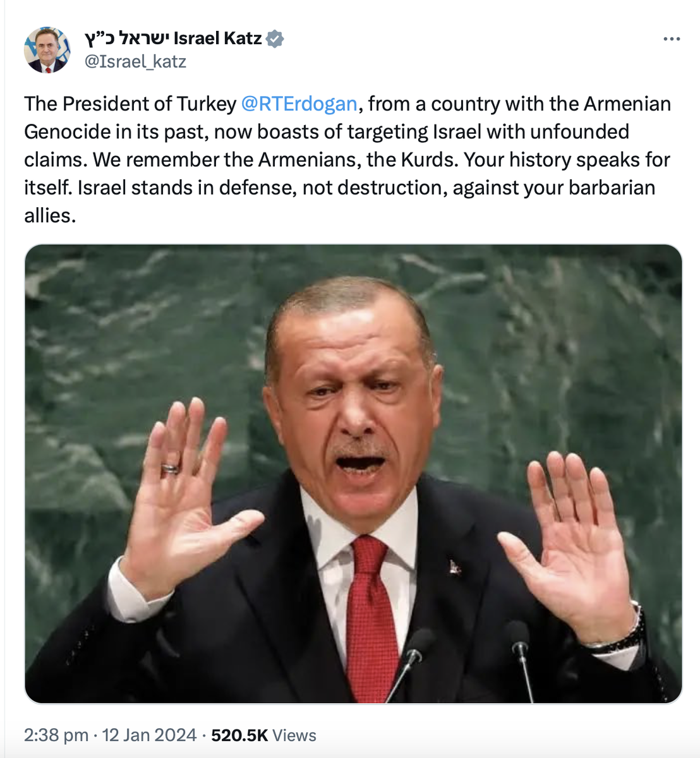700x758 pixels.
Task: Click the tweet text paragraph
Action: [x=347, y=159]
